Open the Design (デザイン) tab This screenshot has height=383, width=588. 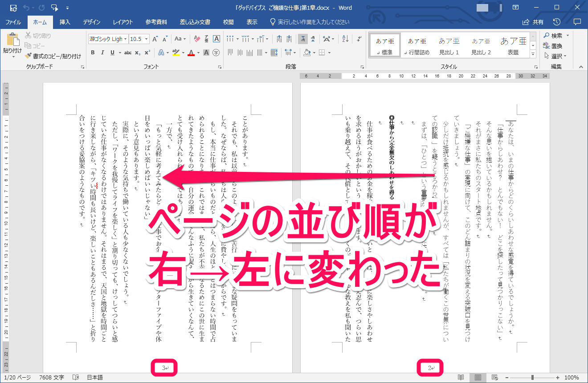tap(92, 22)
